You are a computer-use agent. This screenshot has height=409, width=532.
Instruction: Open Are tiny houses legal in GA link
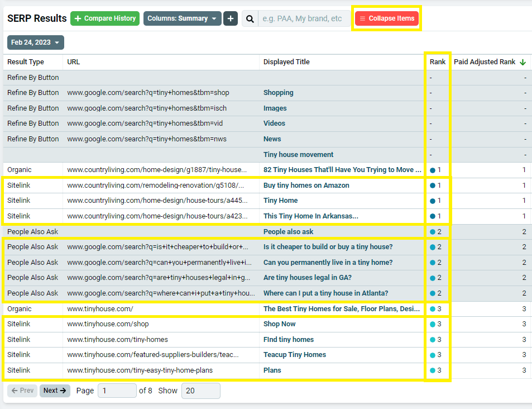tap(307, 278)
